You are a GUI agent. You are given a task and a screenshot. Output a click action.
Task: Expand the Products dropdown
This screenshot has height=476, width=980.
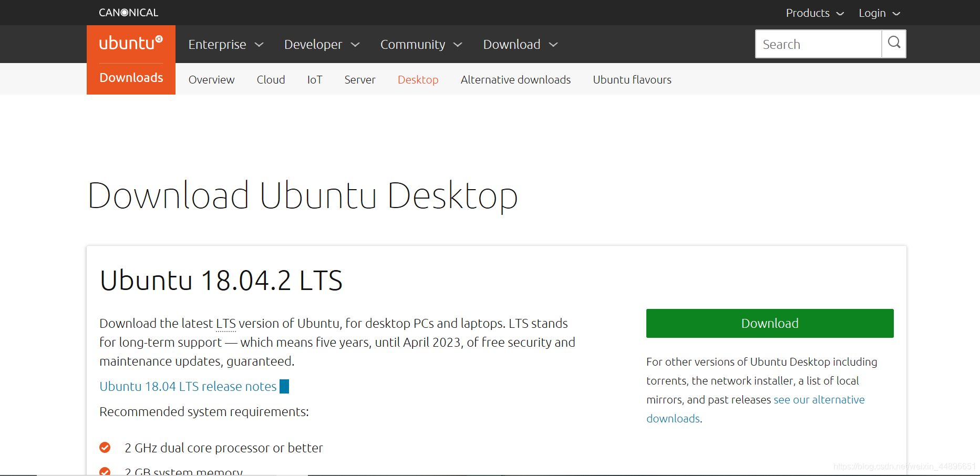tap(814, 13)
